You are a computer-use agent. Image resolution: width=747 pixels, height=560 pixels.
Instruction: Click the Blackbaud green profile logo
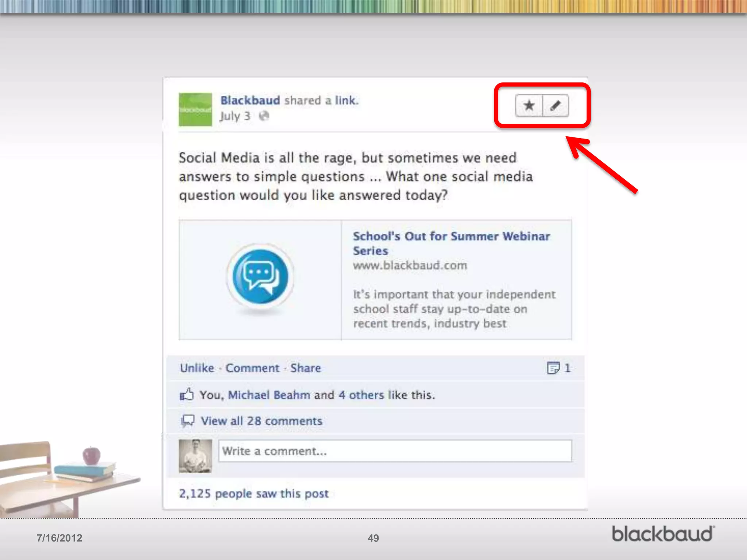coord(195,109)
